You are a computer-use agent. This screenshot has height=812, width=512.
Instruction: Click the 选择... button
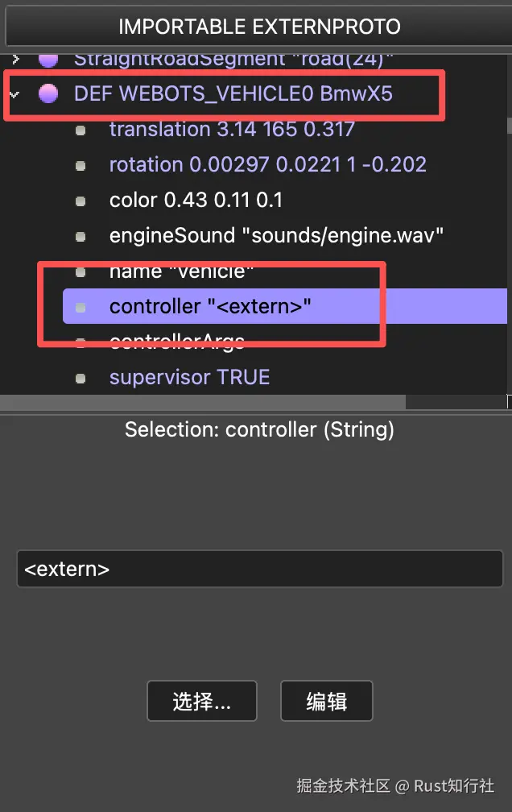[201, 701]
